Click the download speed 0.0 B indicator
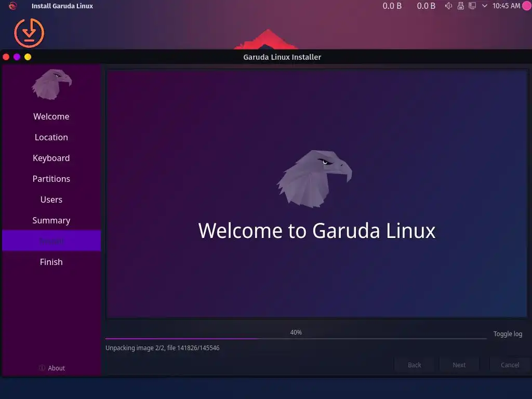The height and width of the screenshot is (399, 532). [426, 6]
